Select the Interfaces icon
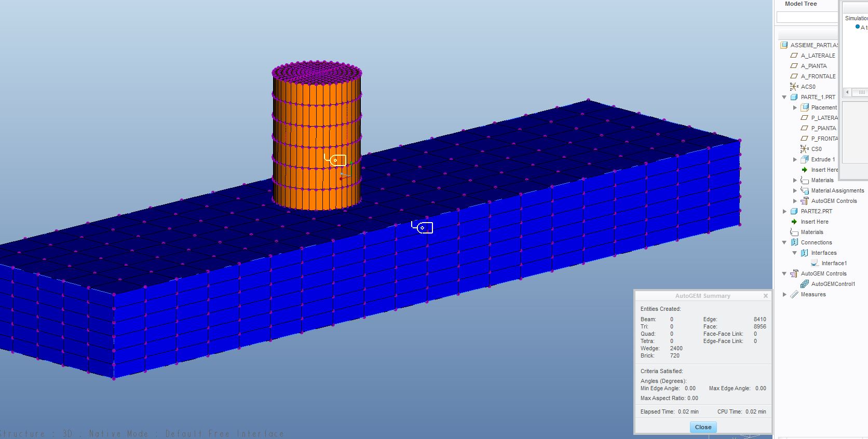The height and width of the screenshot is (439, 868). pos(805,253)
